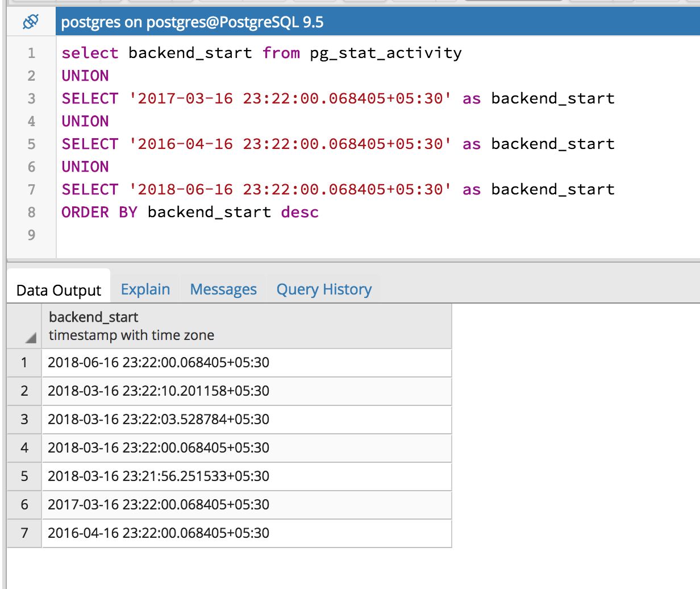Place cursor on ORDER BY keyword
The image size is (700, 589).
[99, 212]
